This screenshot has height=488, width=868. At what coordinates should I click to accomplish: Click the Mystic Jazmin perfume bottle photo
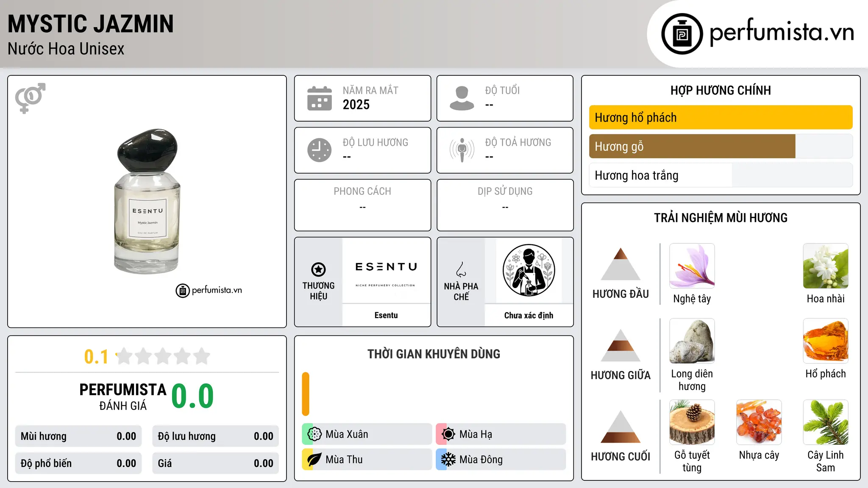tap(147, 202)
